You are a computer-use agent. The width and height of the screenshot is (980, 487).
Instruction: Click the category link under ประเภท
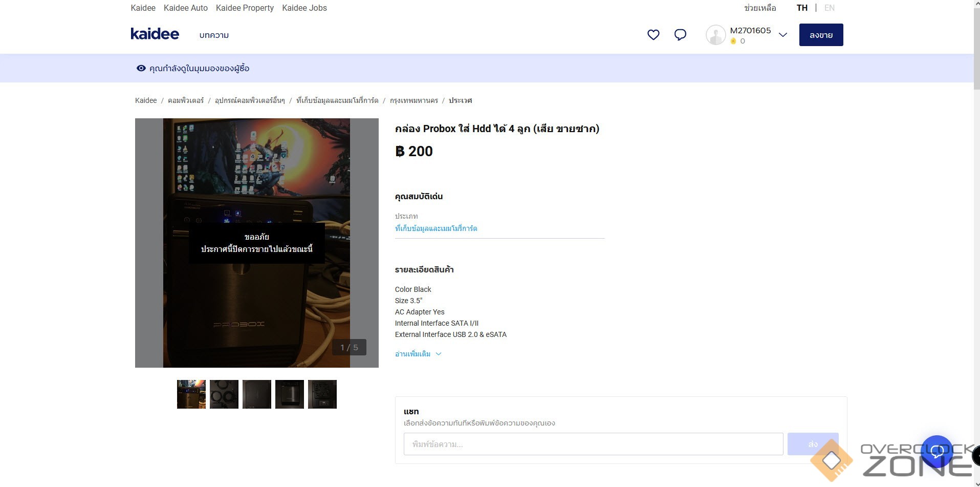pyautogui.click(x=436, y=228)
